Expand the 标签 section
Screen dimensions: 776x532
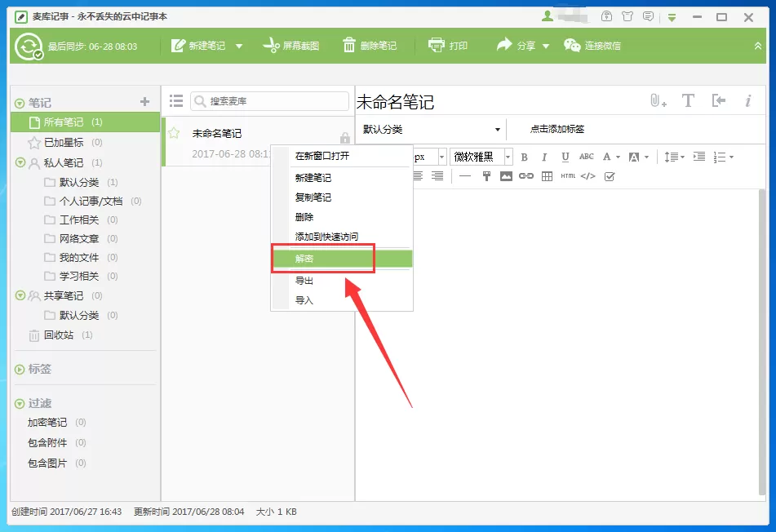tap(20, 369)
